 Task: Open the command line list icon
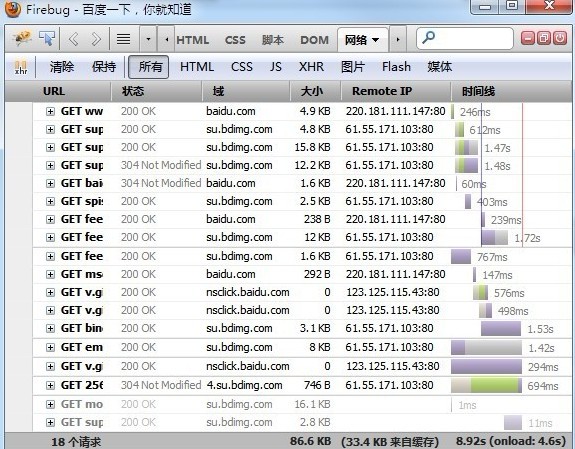[123, 39]
